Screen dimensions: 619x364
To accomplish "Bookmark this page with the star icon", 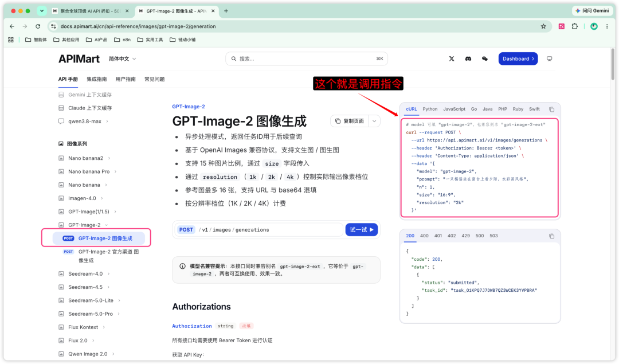I will click(543, 26).
